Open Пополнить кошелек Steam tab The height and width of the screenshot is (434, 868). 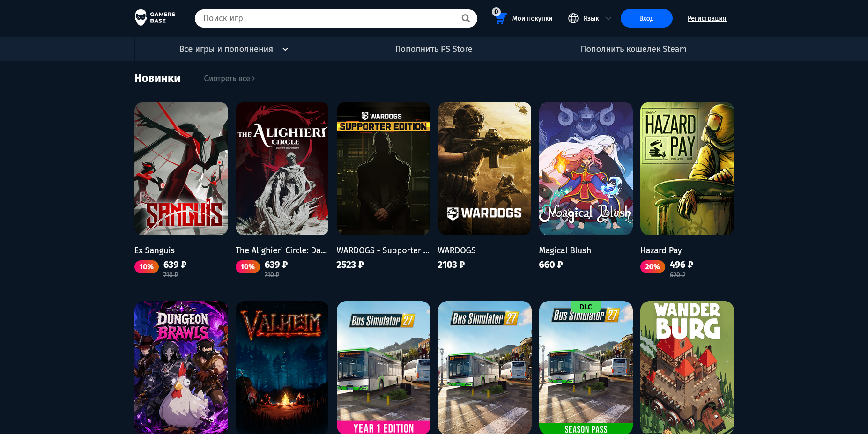click(634, 49)
